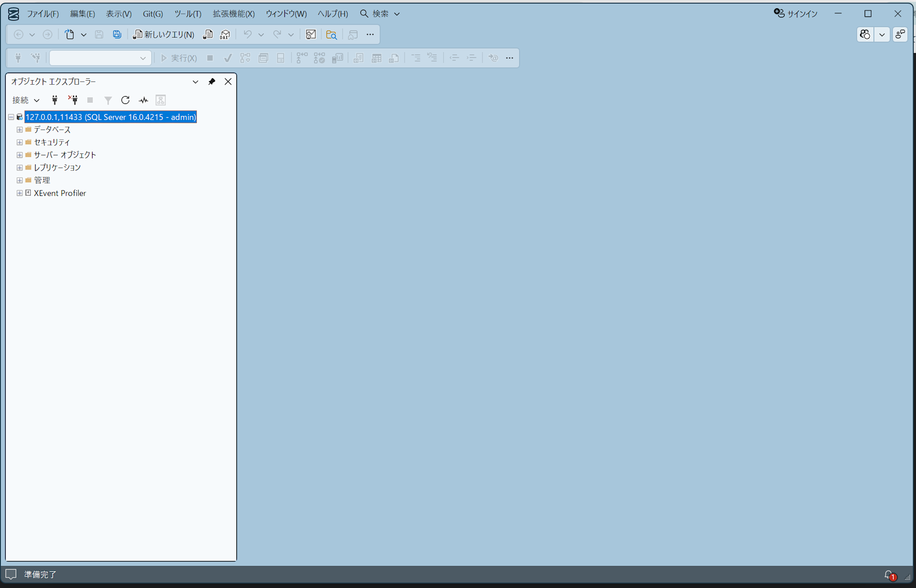Screen dimensions: 916x588
Task: Open the available databases combo box
Action: point(100,58)
